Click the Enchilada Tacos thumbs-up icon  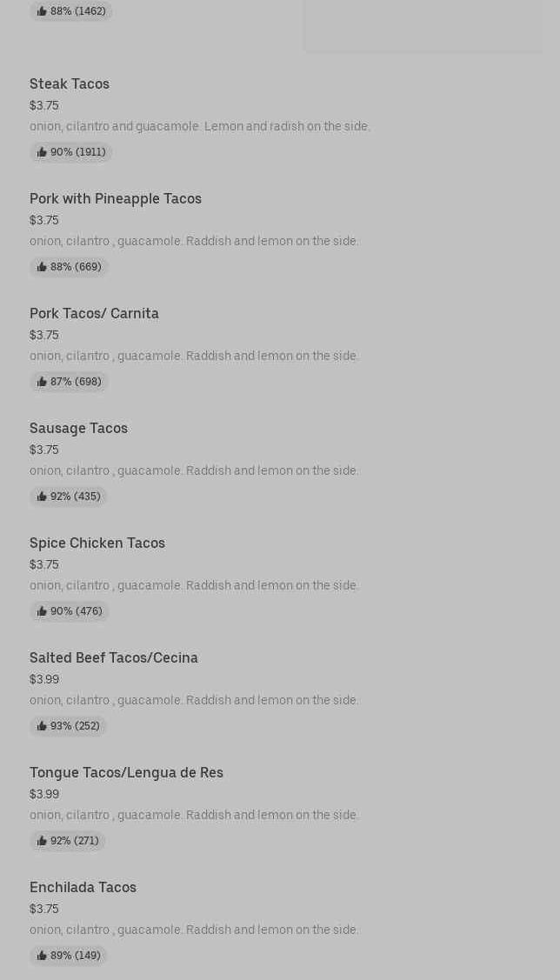click(42, 956)
